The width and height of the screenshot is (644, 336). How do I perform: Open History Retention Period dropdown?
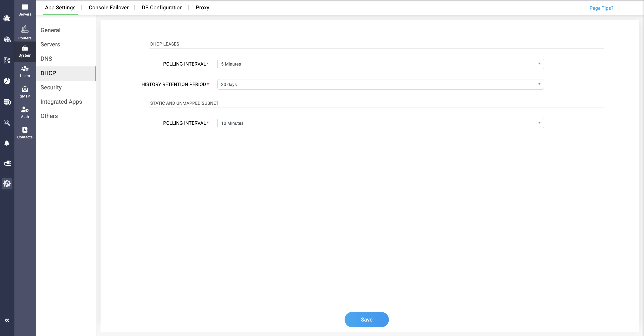(380, 85)
